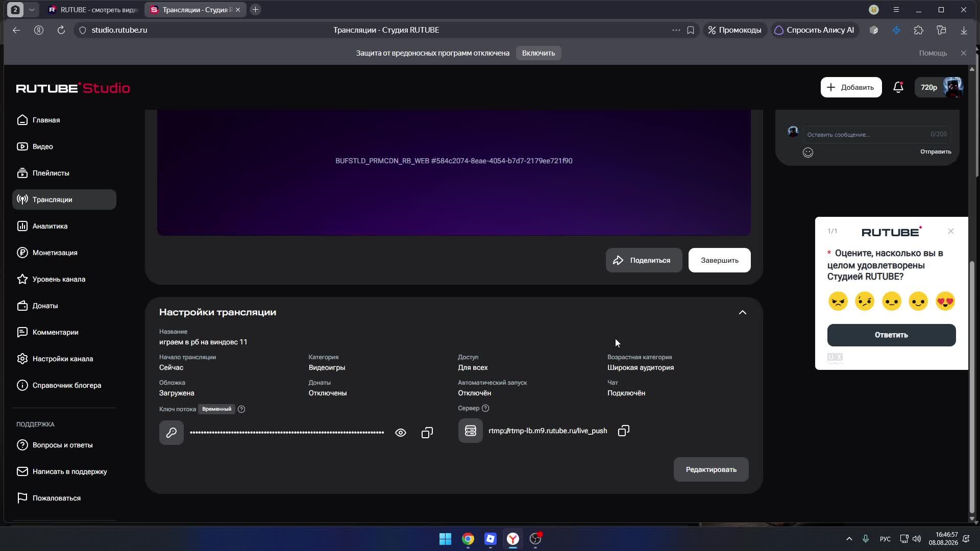Screen dimensions: 980x551
Task: Bookmark this page
Action: click(691, 30)
